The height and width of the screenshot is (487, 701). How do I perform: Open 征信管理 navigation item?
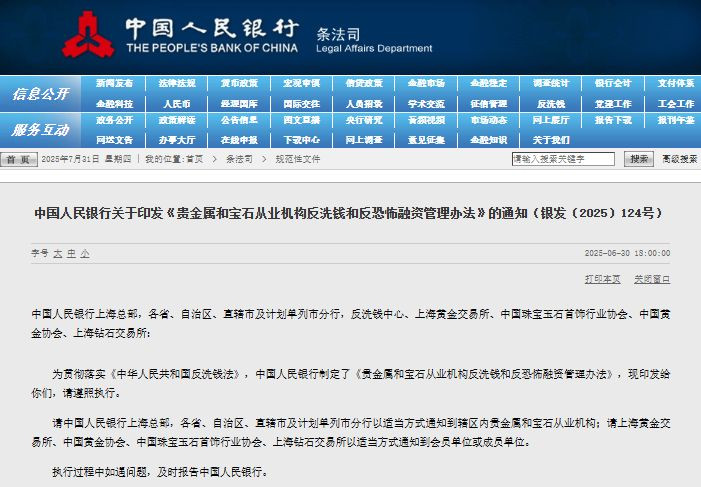pyautogui.click(x=489, y=104)
